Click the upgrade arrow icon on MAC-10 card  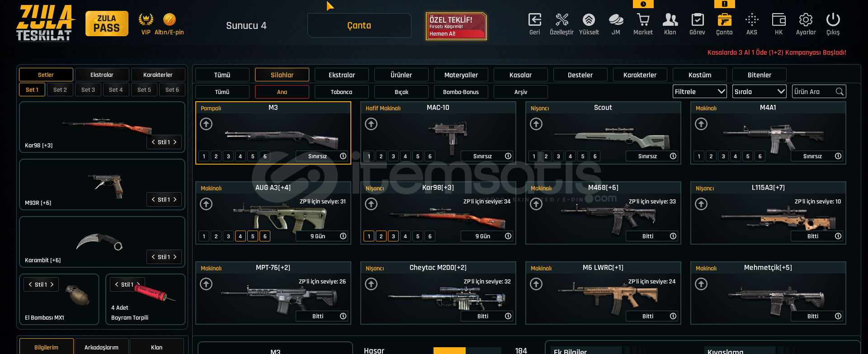(x=371, y=124)
